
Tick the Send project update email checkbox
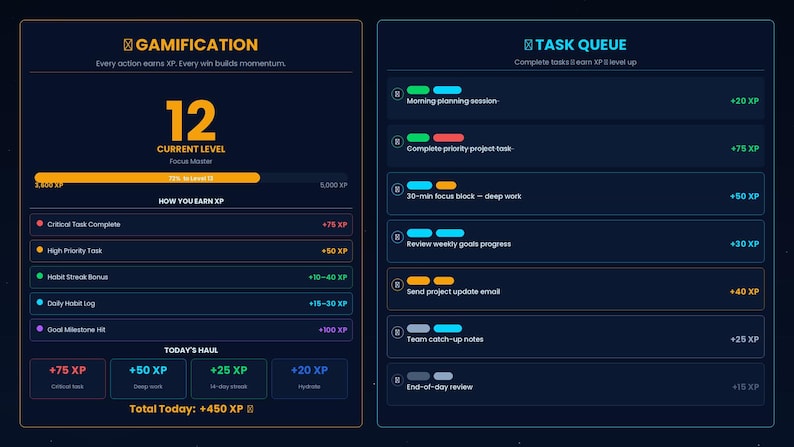398,285
